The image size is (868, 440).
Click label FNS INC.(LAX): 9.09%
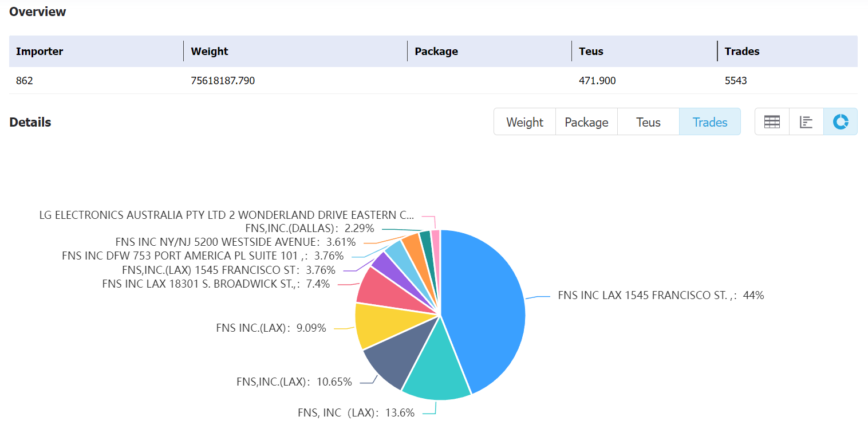271,328
